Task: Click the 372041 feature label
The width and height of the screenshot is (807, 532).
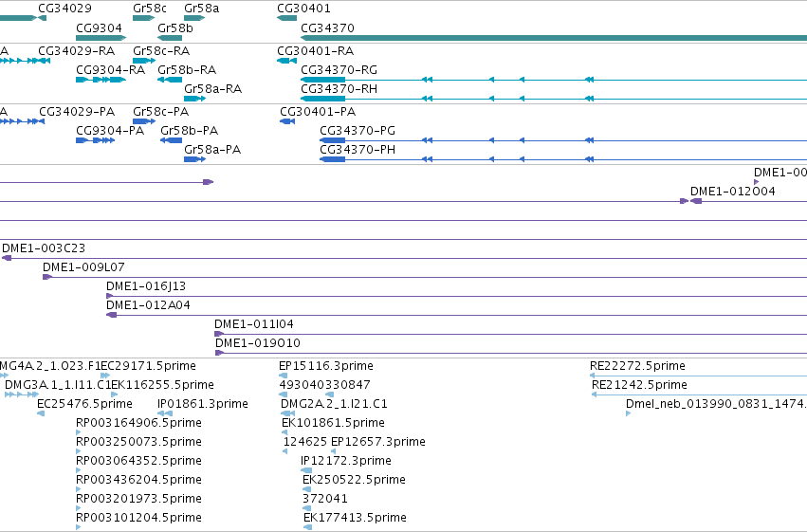Action: [324, 500]
